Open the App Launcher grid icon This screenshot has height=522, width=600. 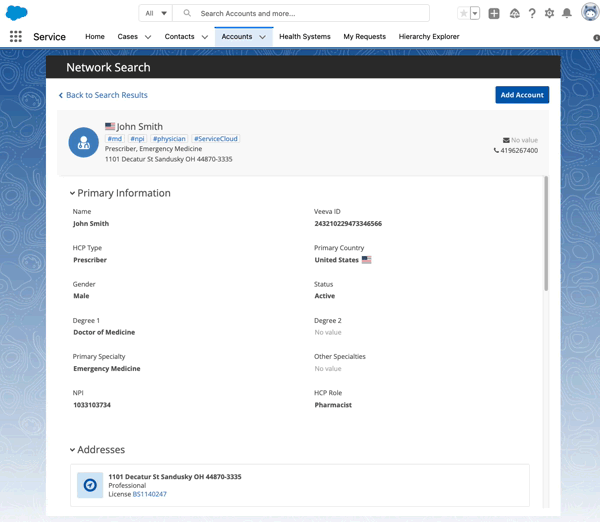click(16, 37)
